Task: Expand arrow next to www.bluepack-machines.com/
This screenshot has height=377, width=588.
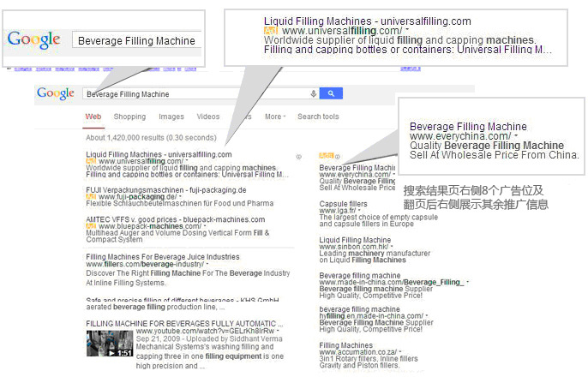Action: point(205,226)
